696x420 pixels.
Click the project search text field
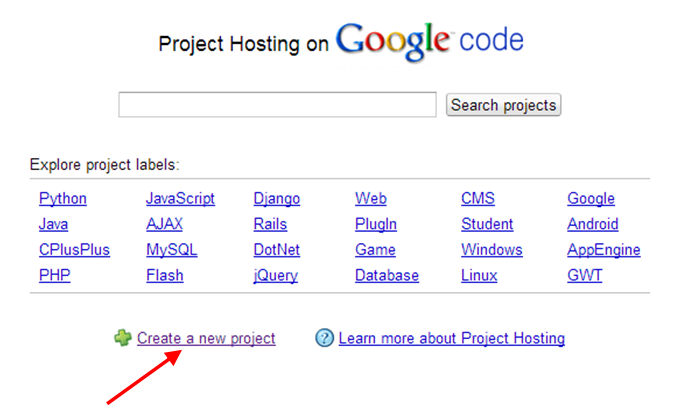(277, 105)
